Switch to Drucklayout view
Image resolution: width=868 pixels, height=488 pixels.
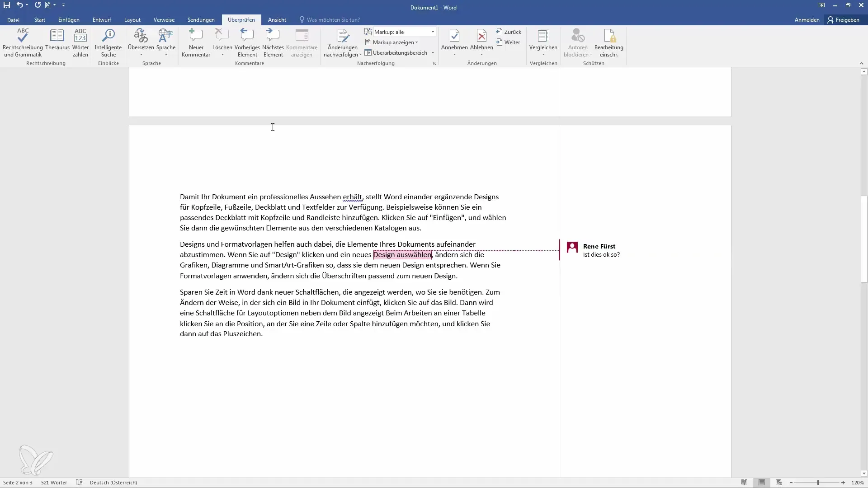pyautogui.click(x=762, y=483)
